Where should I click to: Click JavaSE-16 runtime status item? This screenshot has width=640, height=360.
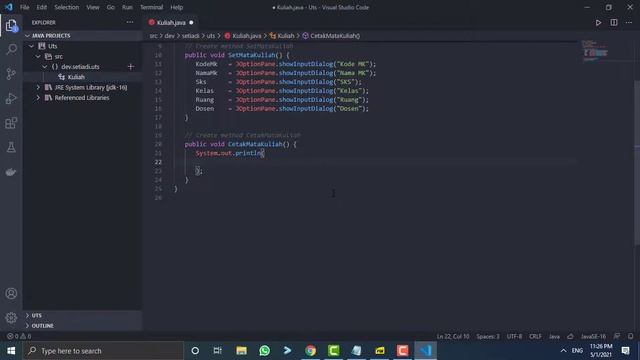(x=593, y=336)
